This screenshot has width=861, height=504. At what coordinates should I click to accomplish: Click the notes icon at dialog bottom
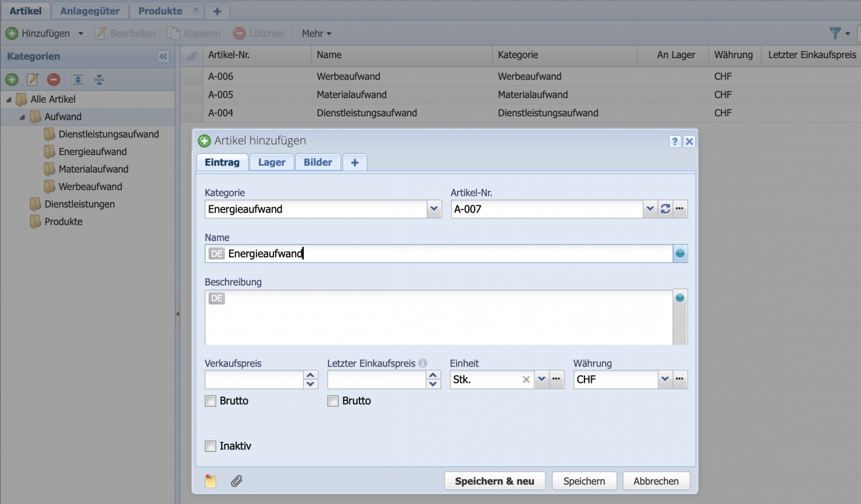[x=210, y=481]
